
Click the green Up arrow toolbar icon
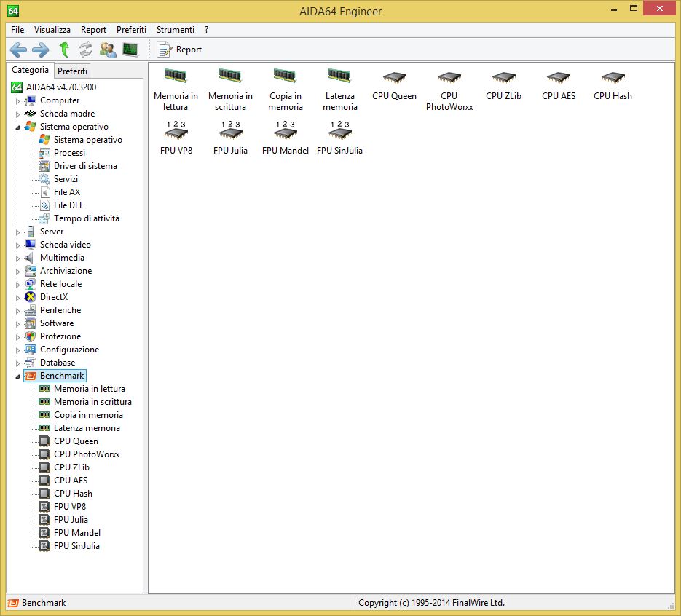pyautogui.click(x=64, y=50)
